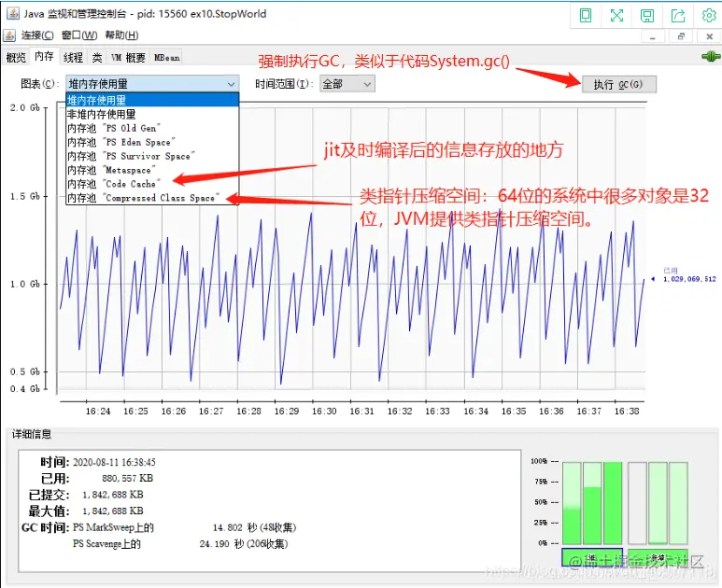722x588 pixels.
Task: Open the 连接(C) menu
Action: (37, 35)
